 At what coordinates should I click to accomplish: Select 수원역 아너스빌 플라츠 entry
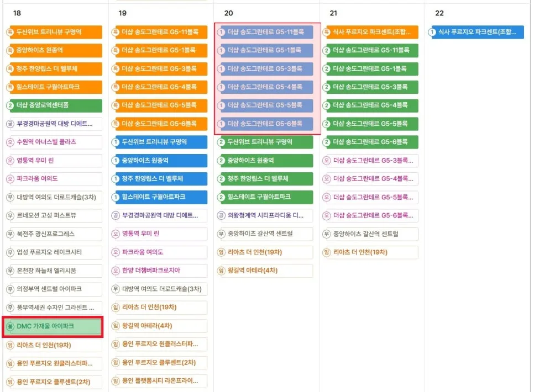(x=54, y=142)
